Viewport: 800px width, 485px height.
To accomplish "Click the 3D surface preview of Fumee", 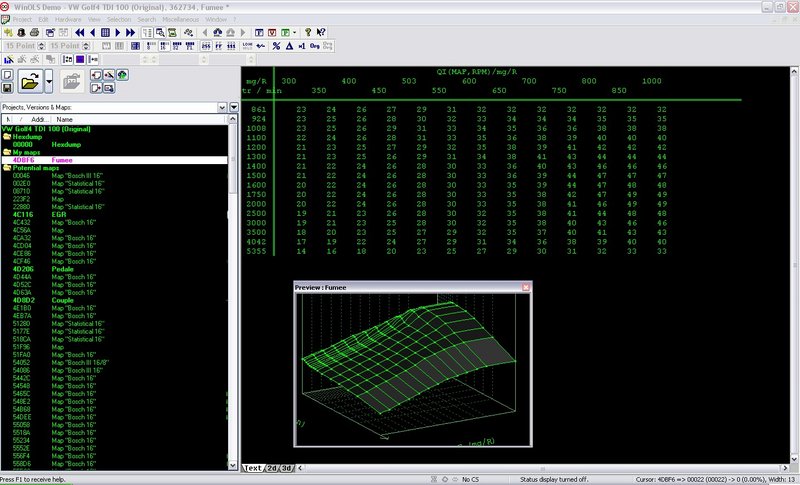I will (x=413, y=370).
